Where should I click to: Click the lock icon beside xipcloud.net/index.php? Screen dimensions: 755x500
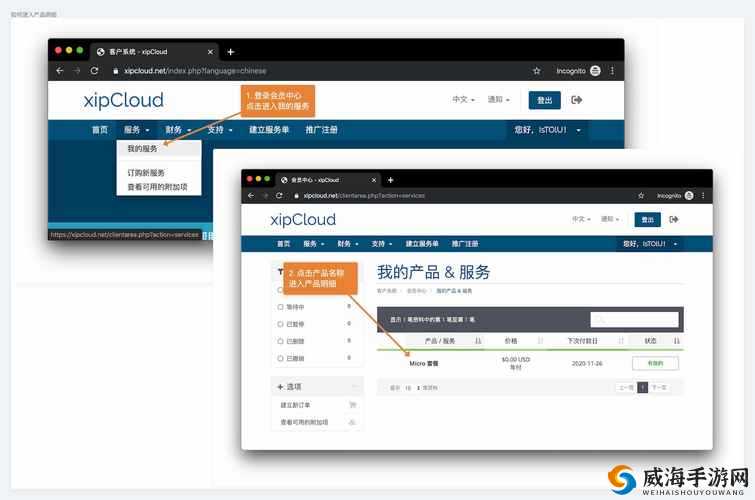[x=116, y=71]
